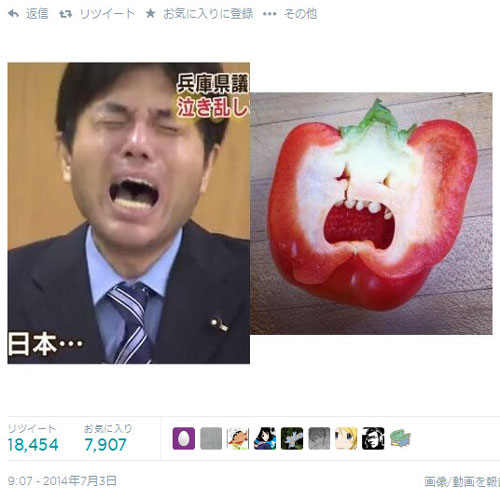Click the 返信 reply label

(37, 14)
